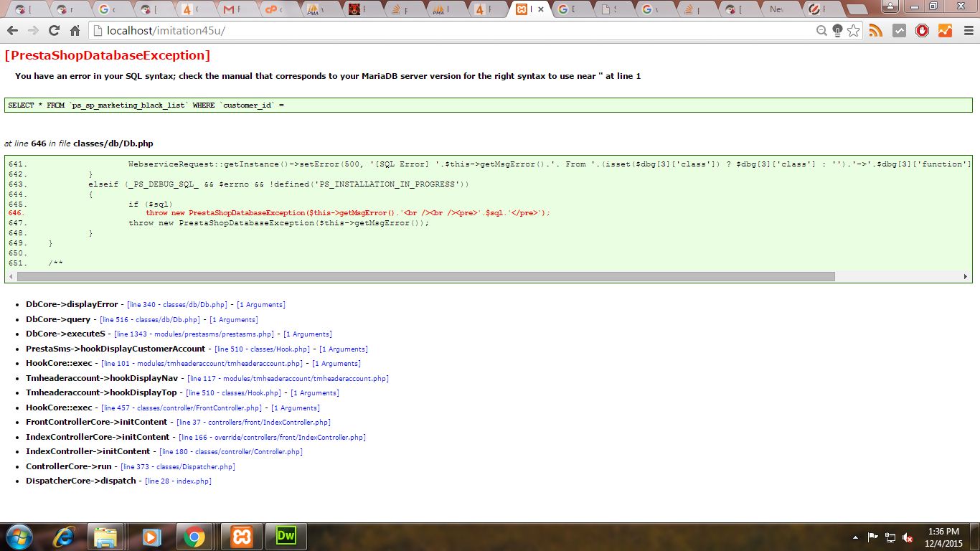Click the classes/db/Db.php file name text
Screen dimensions: 980x551
[x=113, y=143]
